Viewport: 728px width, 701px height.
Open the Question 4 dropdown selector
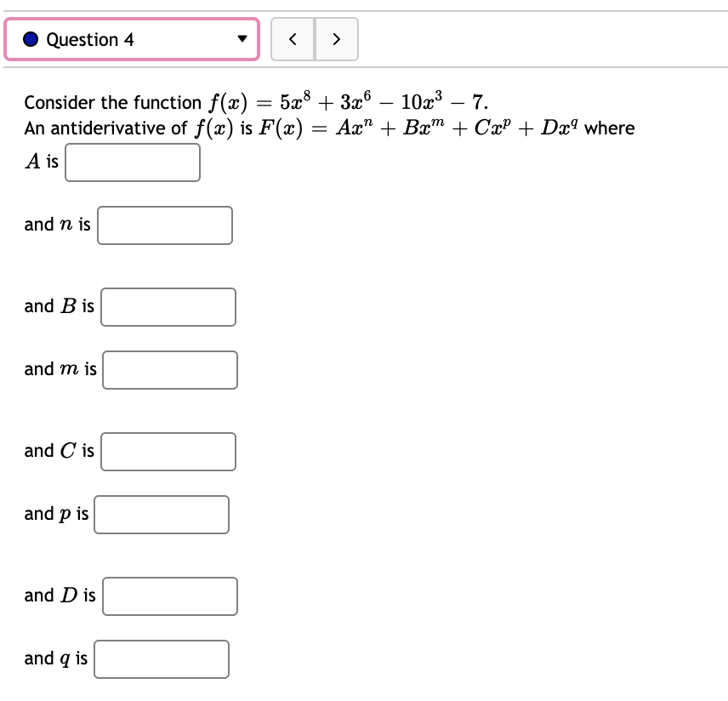tap(132, 39)
